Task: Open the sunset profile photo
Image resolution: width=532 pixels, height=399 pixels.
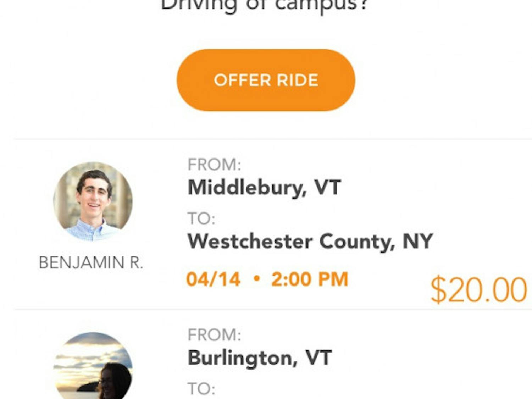Action: pyautogui.click(x=93, y=367)
